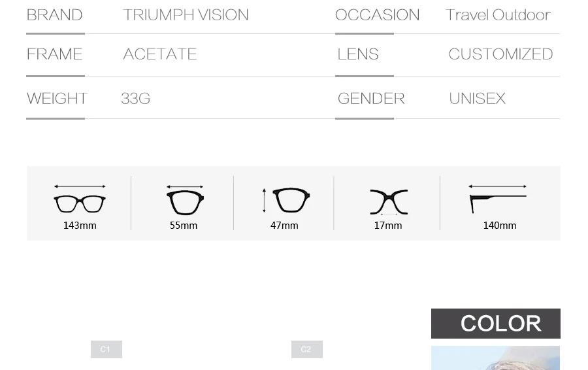Click the 33G weight value
Image resolution: width=588 pixels, height=370 pixels.
[x=136, y=99]
